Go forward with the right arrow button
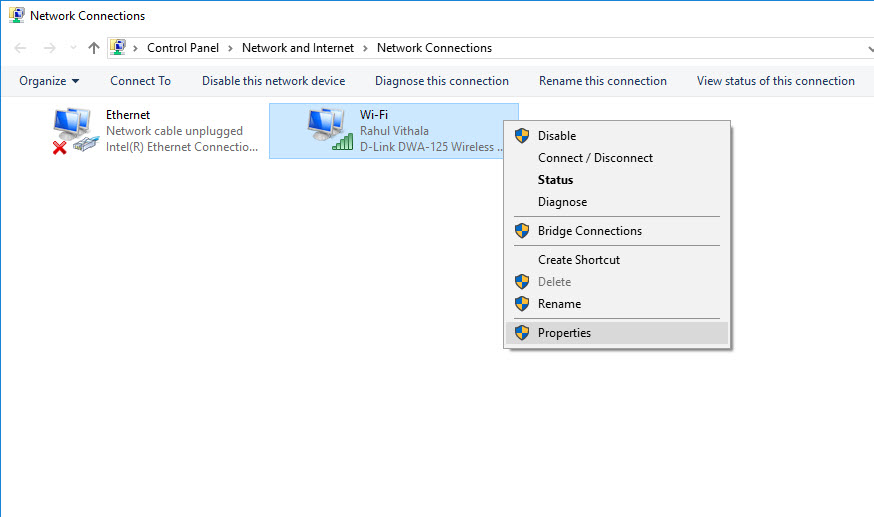This screenshot has width=874, height=517. (x=50, y=48)
